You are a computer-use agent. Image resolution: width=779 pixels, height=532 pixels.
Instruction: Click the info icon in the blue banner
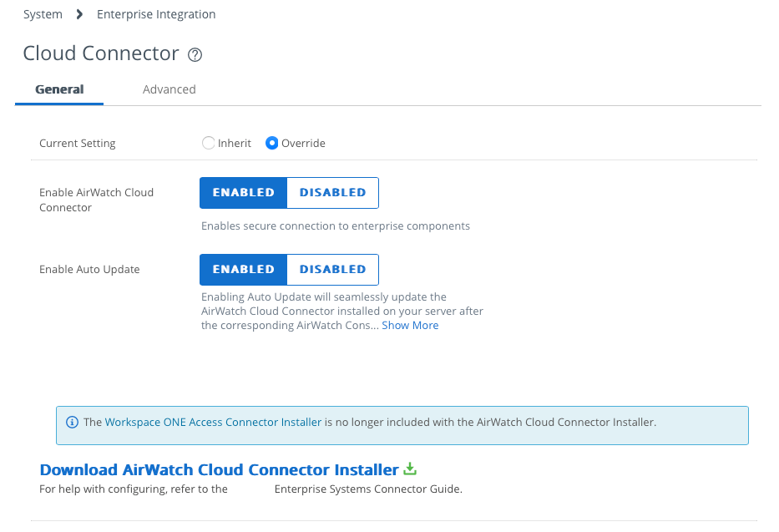pyautogui.click(x=72, y=423)
